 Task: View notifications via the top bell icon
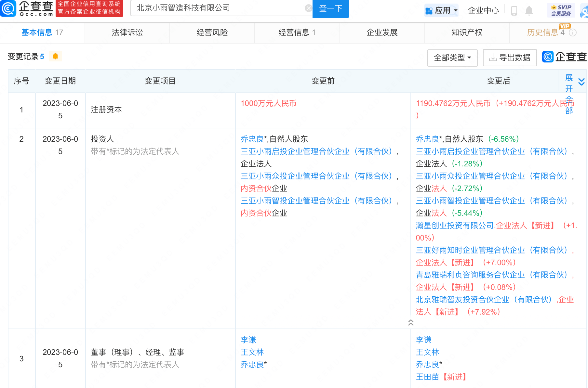pos(529,10)
